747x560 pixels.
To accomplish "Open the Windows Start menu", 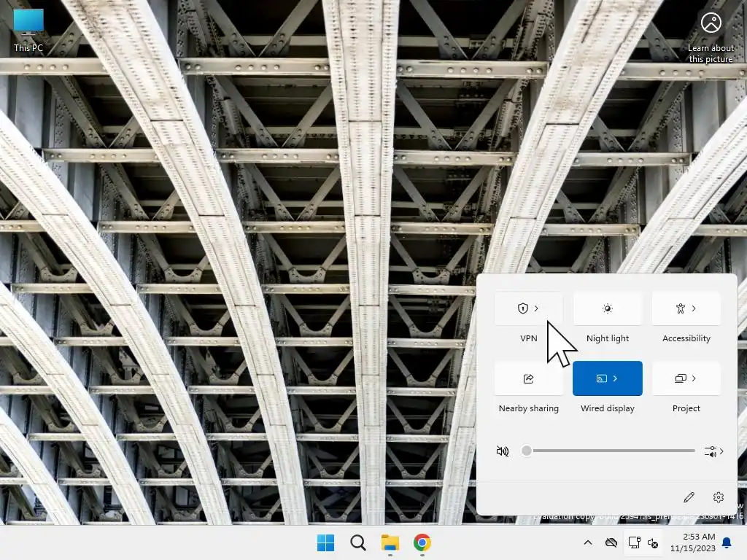I will tap(326, 542).
